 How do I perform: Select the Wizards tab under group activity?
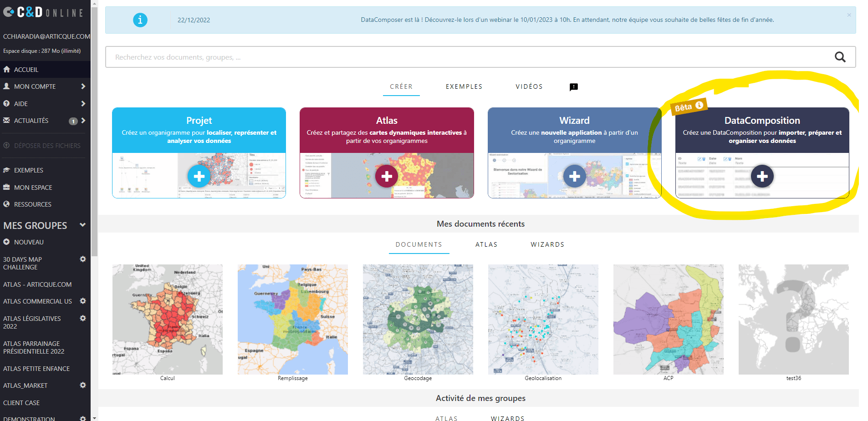click(x=507, y=418)
